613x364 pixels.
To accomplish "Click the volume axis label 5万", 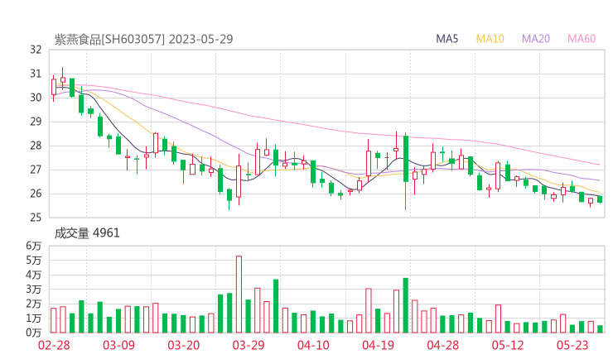I will 34,261.
